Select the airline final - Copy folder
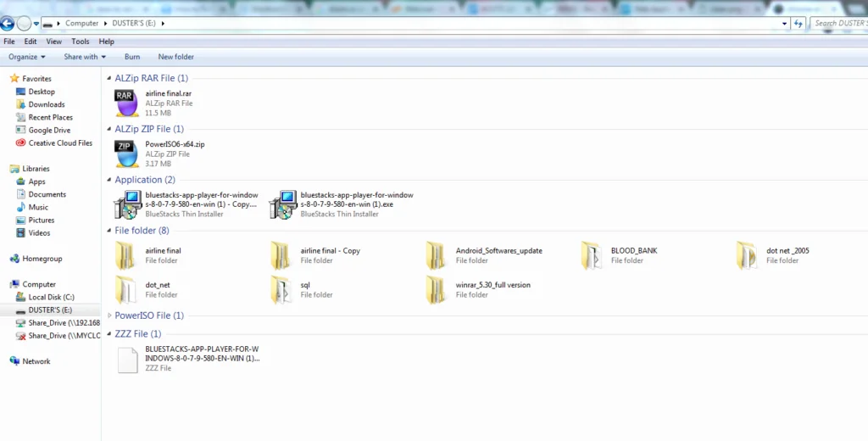 281,255
